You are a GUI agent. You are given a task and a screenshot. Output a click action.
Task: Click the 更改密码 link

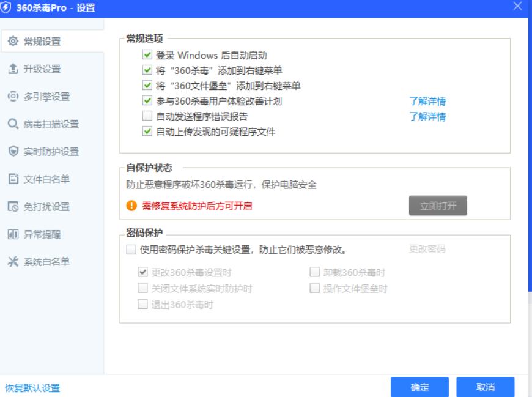(x=427, y=249)
